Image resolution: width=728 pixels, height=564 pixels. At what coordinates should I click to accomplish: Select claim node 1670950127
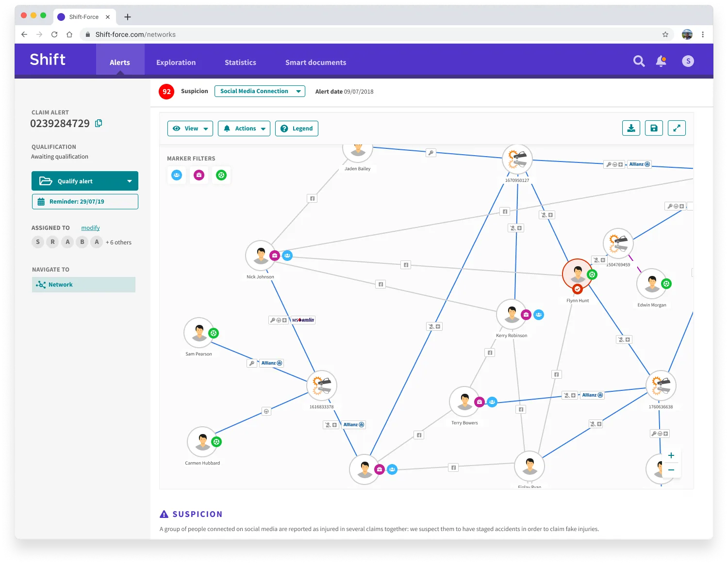pos(517,160)
